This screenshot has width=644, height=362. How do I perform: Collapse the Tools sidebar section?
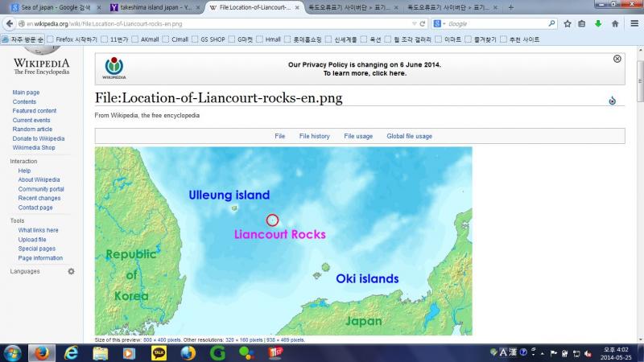(17, 220)
